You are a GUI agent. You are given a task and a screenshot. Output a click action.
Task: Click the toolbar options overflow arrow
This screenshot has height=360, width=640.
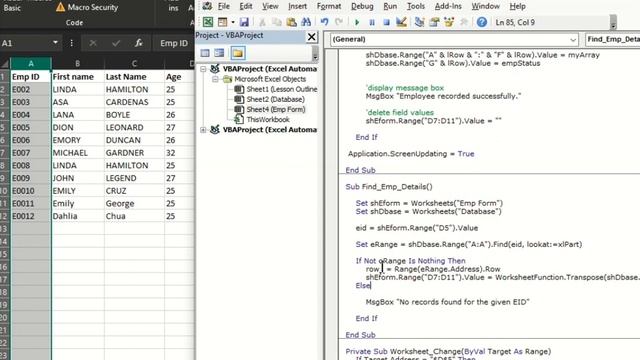click(x=613, y=22)
